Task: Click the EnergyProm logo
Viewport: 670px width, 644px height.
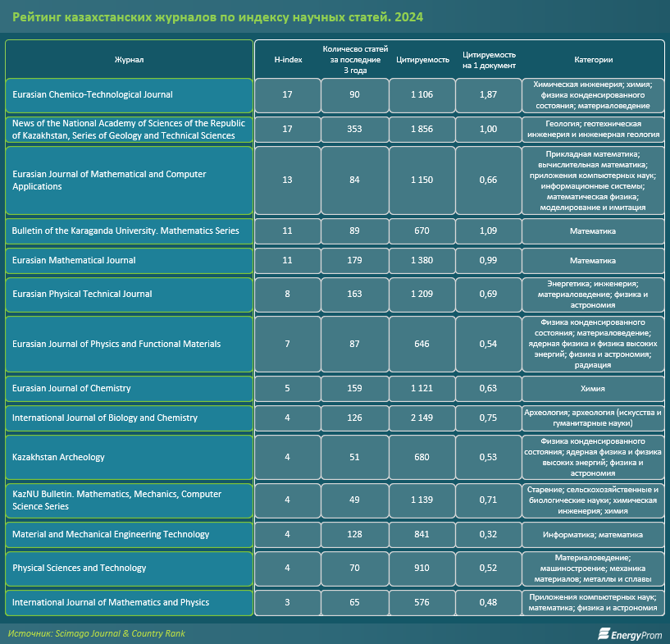Action: coord(631,634)
